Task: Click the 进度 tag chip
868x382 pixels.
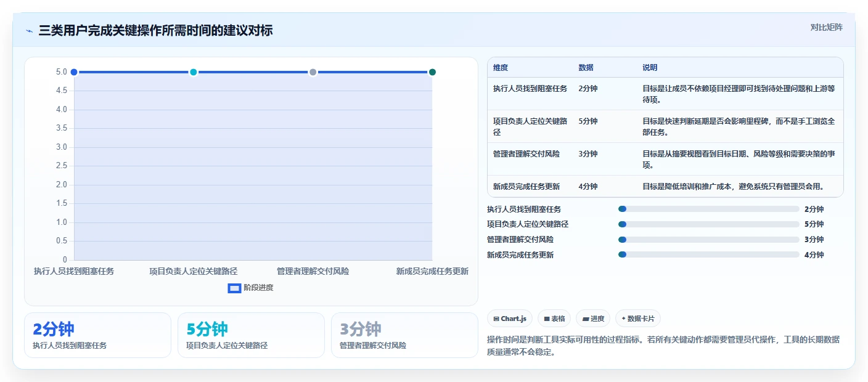Action: point(593,319)
